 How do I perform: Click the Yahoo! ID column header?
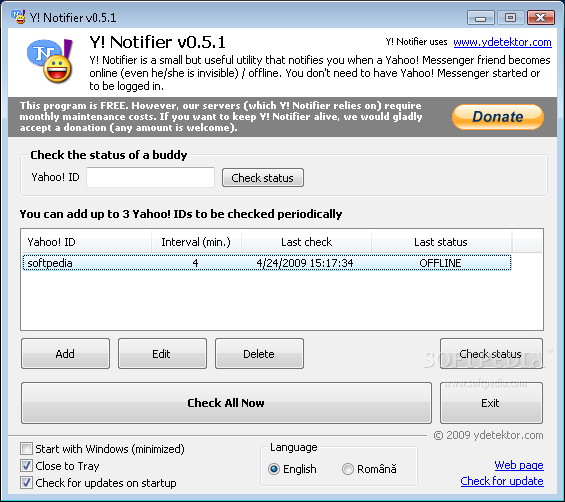click(86, 242)
